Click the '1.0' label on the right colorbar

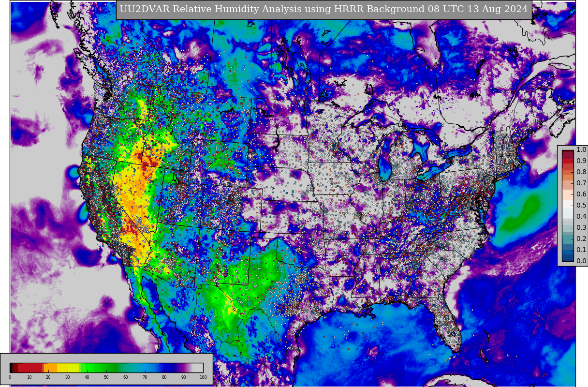tap(581, 149)
